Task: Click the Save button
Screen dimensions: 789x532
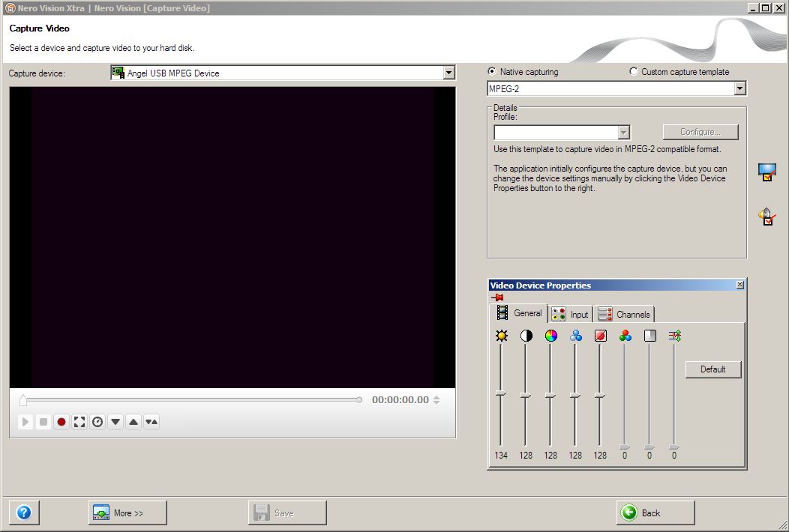Action: point(287,513)
